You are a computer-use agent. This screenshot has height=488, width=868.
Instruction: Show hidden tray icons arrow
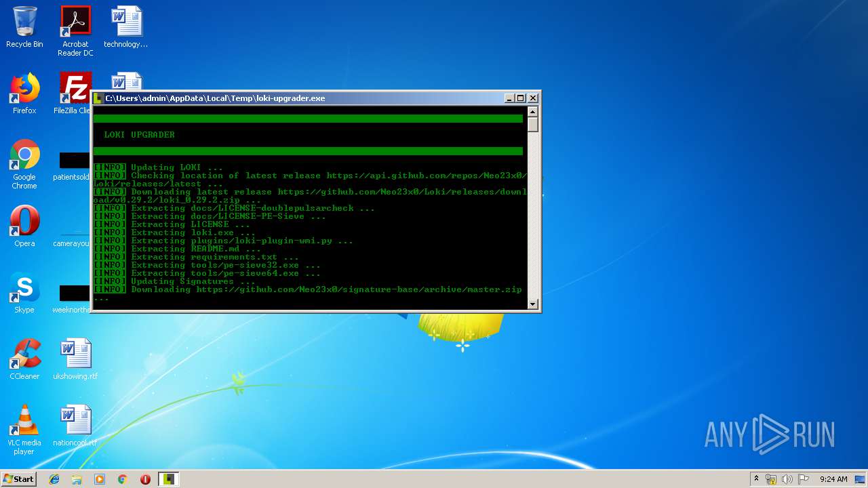coord(756,479)
